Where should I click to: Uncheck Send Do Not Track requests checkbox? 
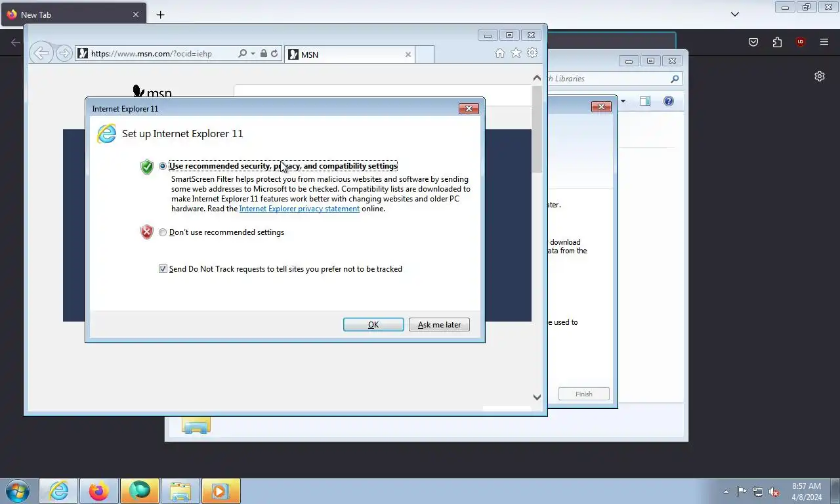click(x=163, y=269)
